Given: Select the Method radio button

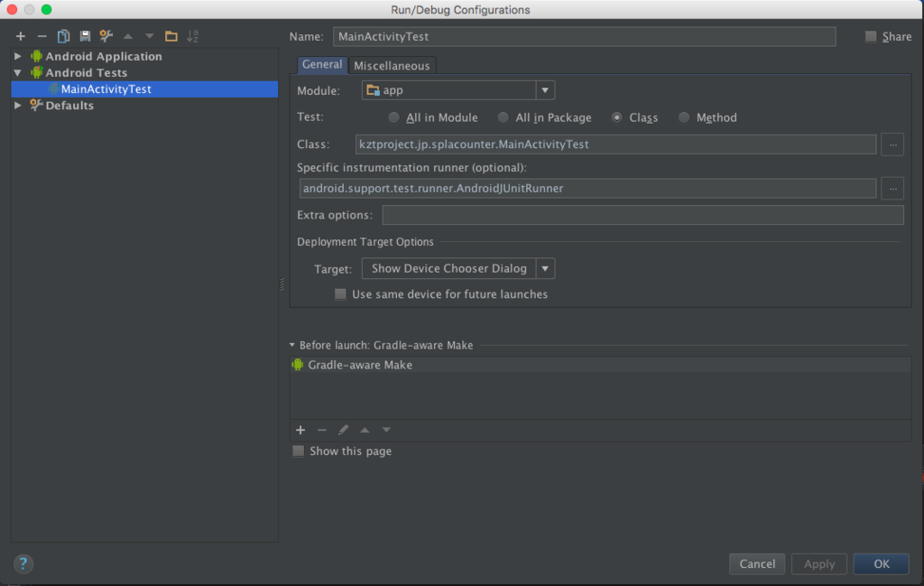Looking at the screenshot, I should pos(684,118).
